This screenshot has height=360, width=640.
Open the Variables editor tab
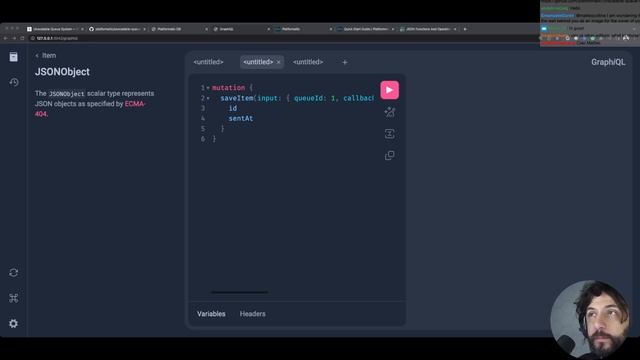pyautogui.click(x=211, y=314)
